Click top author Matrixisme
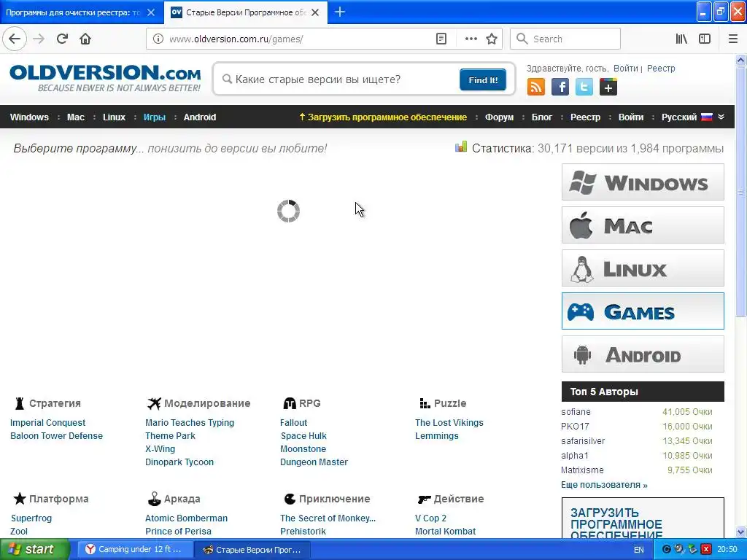Screen dimensions: 747x560 tap(582, 470)
